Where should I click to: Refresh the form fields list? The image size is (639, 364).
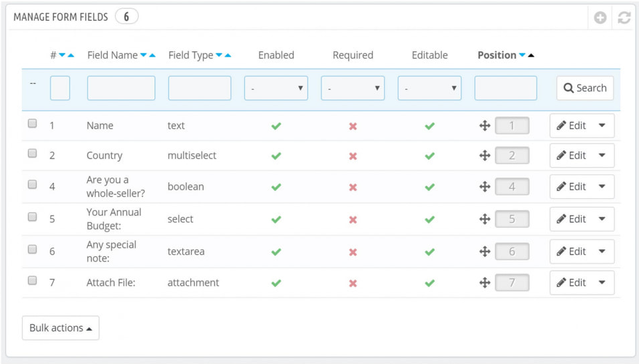[x=624, y=17]
